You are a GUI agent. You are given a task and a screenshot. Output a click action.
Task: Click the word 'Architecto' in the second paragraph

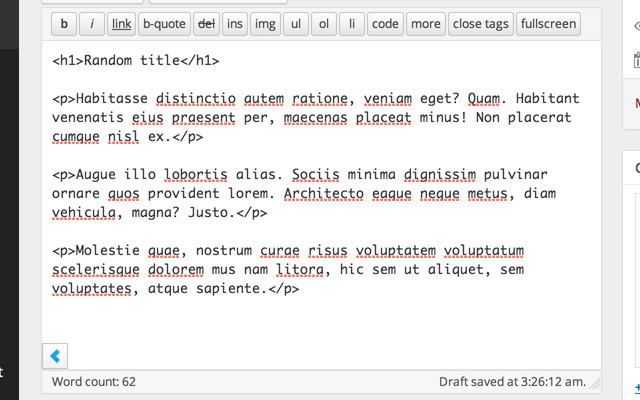(x=324, y=193)
